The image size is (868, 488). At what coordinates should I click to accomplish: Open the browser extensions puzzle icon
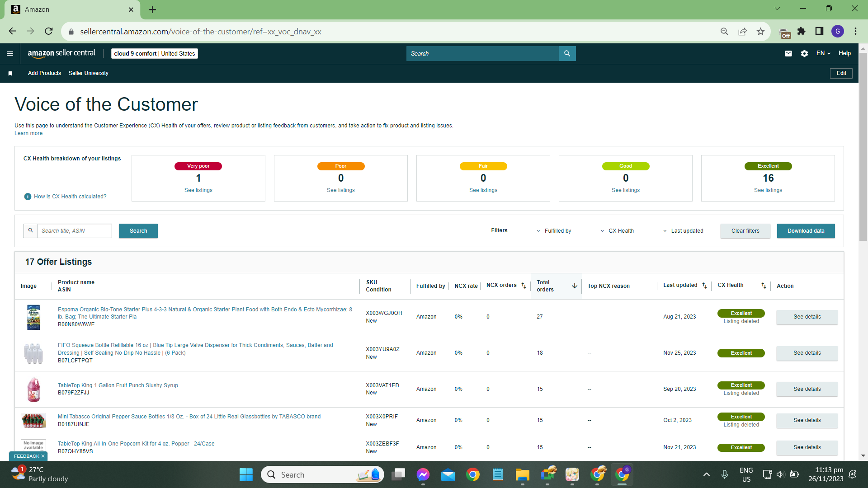click(802, 31)
